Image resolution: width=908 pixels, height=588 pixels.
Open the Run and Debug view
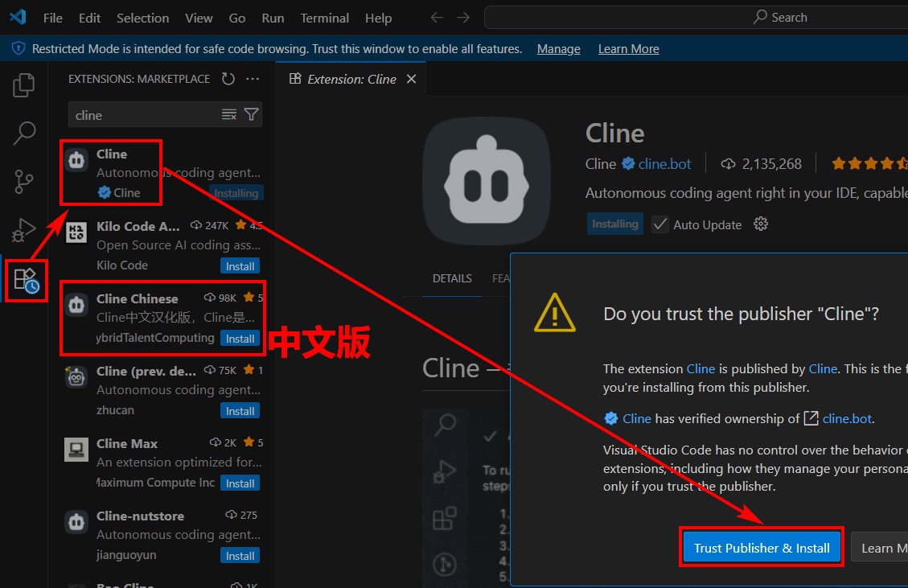coord(24,230)
